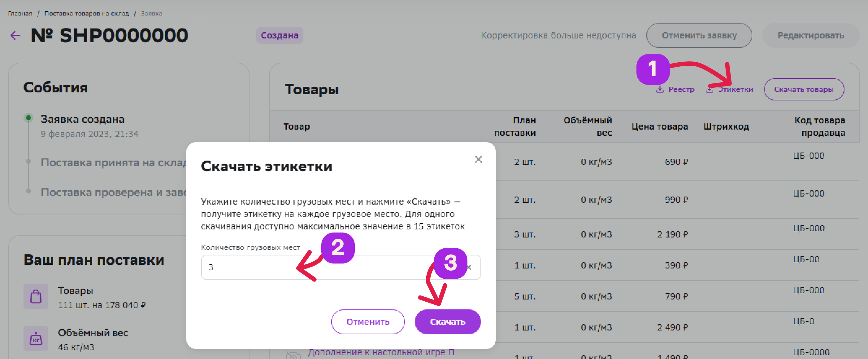868x359 pixels.
Task: Clear the cargo places quantity field
Action: coord(469,267)
